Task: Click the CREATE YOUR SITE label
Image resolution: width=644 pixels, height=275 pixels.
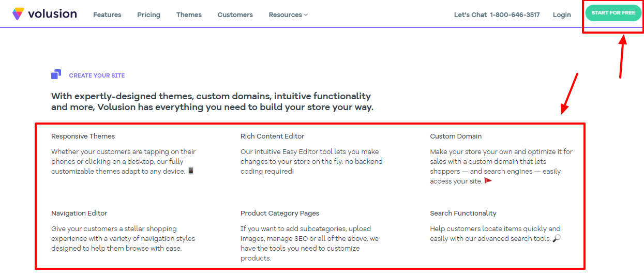Action: point(97,75)
